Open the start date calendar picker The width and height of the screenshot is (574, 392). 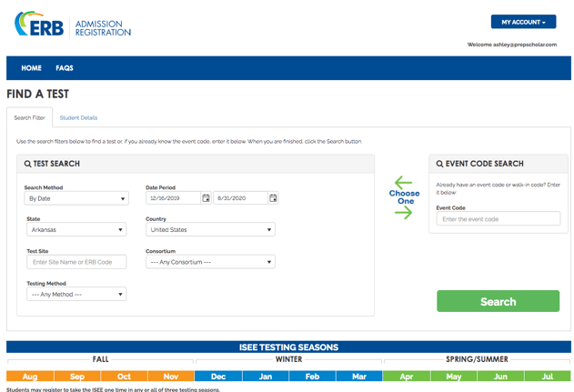[206, 198]
